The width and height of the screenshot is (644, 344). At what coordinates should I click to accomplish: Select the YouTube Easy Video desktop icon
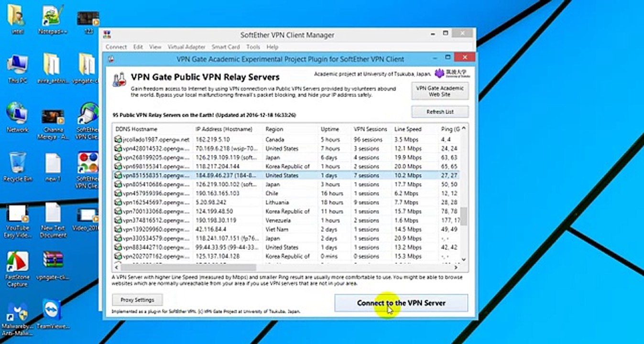click(x=17, y=221)
